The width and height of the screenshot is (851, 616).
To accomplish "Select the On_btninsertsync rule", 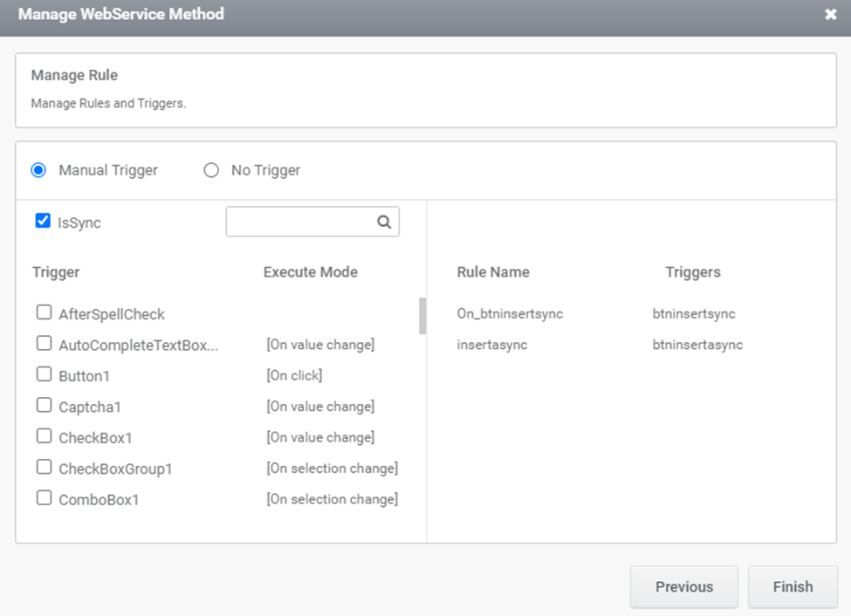I will [x=510, y=314].
